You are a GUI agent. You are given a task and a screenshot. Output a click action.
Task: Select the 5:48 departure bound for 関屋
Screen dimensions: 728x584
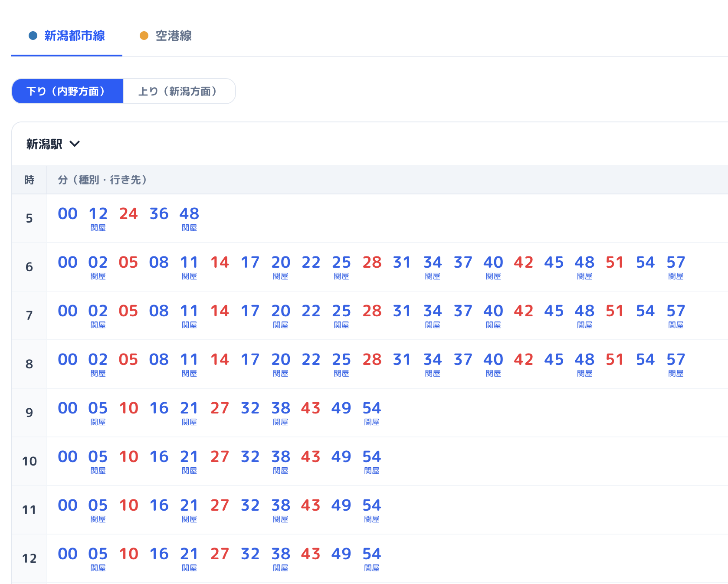(189, 218)
